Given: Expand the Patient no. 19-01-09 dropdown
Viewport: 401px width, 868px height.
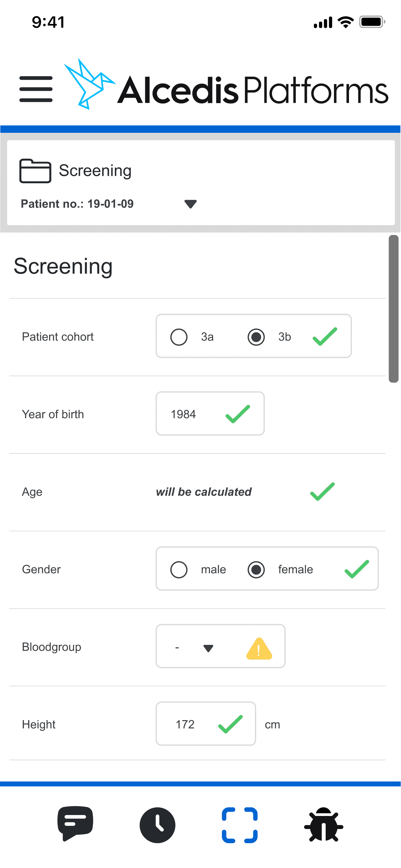Looking at the screenshot, I should tap(190, 204).
